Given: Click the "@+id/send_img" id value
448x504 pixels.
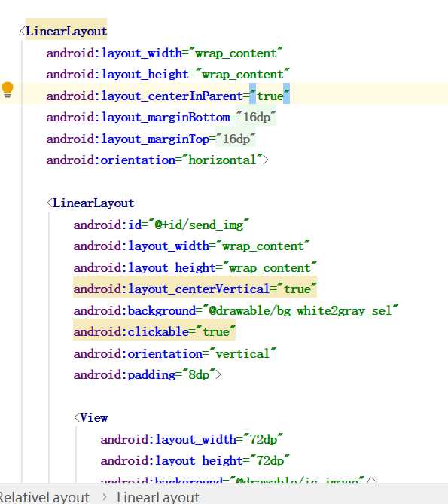Looking at the screenshot, I should [199, 225].
